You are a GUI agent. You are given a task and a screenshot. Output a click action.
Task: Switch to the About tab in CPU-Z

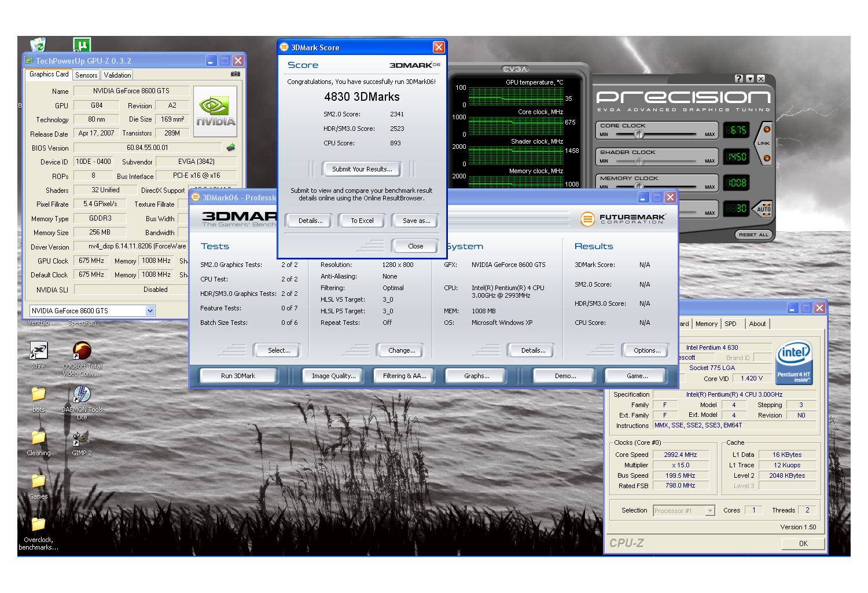click(x=757, y=324)
